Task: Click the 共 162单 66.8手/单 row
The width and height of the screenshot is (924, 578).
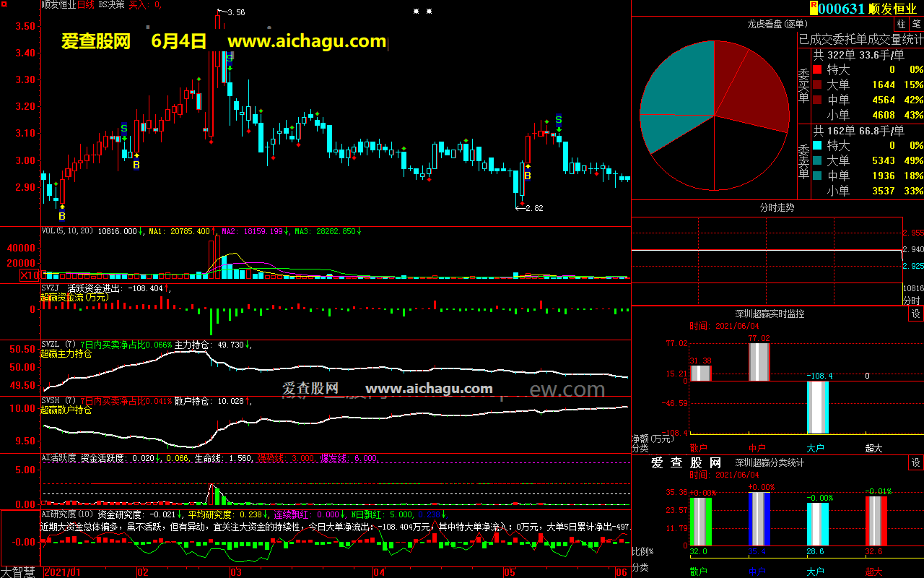Action: (x=860, y=131)
